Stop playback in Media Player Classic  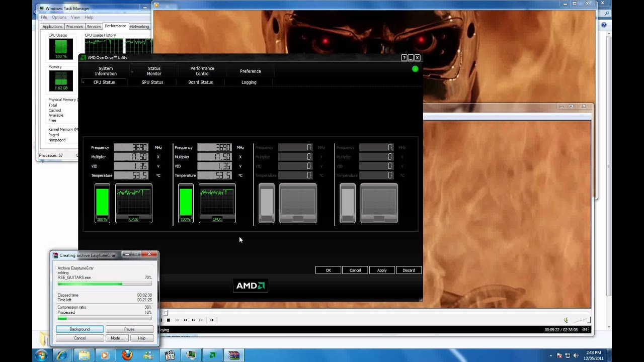coord(169,320)
